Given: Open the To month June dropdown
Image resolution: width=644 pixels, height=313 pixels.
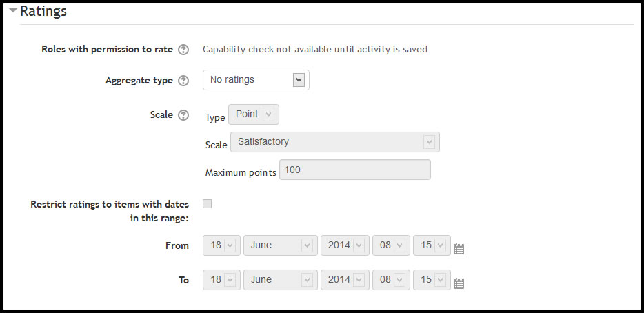Looking at the screenshot, I should 280,280.
